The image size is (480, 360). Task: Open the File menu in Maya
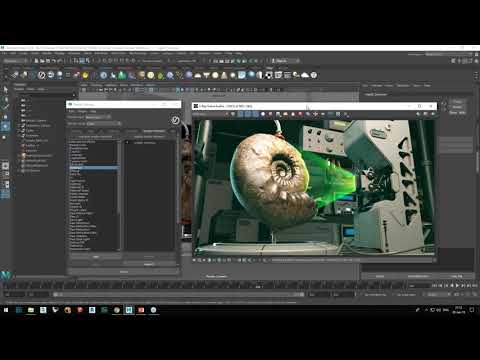[4, 53]
